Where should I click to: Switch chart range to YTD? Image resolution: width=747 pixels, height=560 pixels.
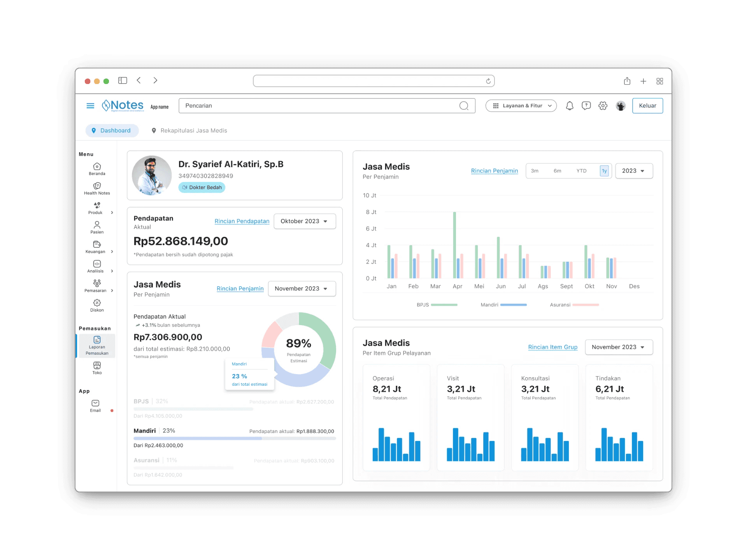coord(581,171)
